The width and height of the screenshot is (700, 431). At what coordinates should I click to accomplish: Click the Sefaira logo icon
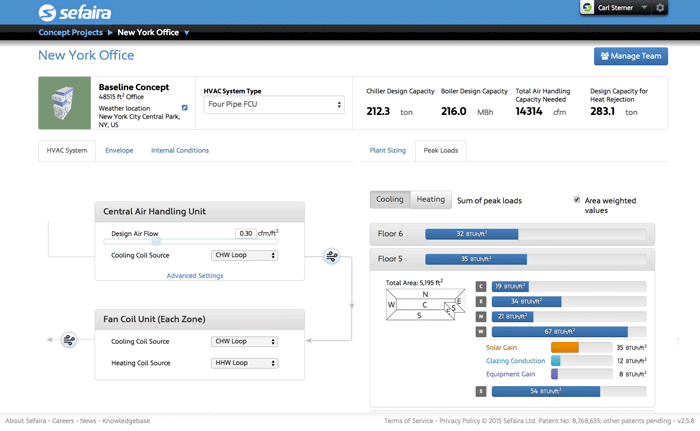[x=48, y=13]
